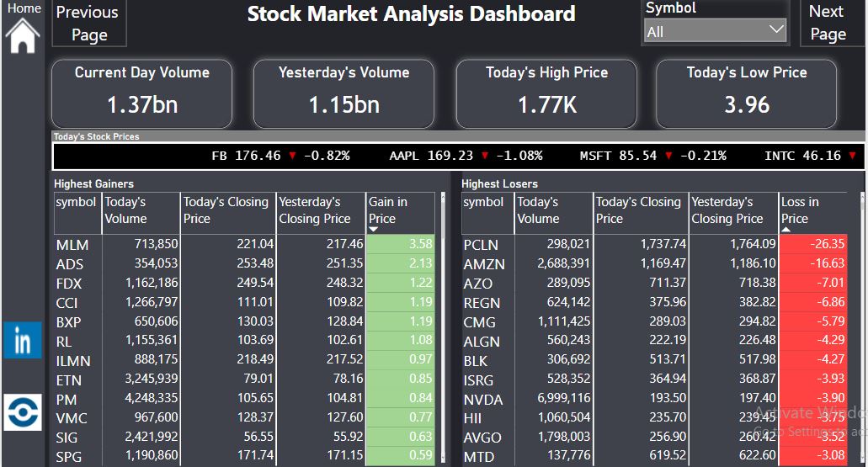
Task: Select the PM symbol row
Action: click(244, 398)
